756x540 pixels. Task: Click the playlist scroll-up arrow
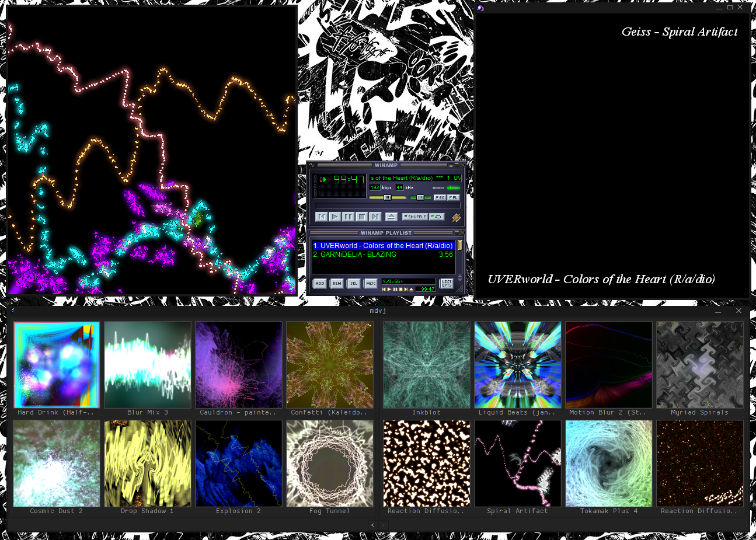click(460, 276)
